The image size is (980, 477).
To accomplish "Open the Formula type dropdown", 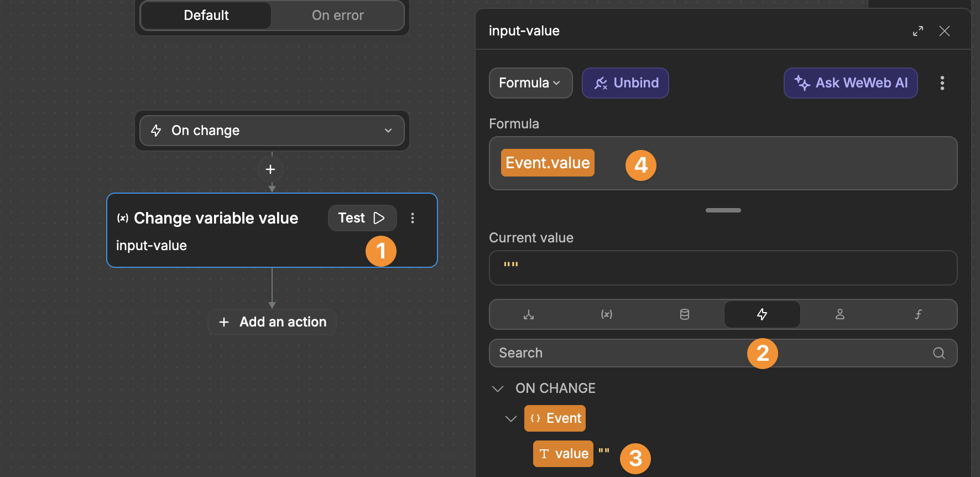I will pyautogui.click(x=530, y=83).
